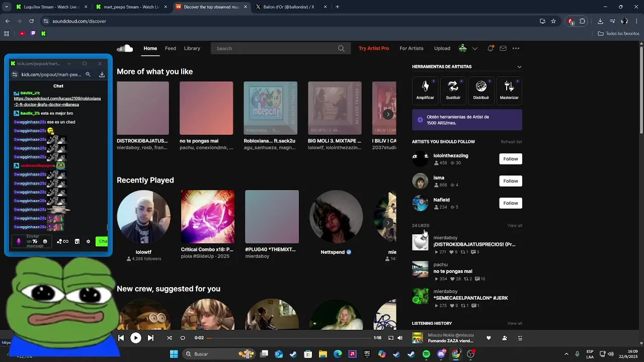Open the browser apps grid icon
Image resolution: width=644 pixels, height=362 pixels.
tap(7, 34)
